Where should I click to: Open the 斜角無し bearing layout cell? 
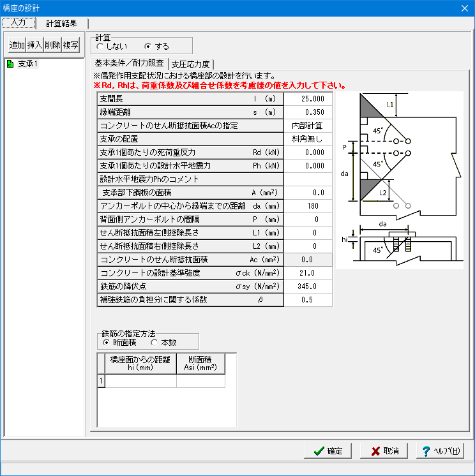pyautogui.click(x=308, y=139)
